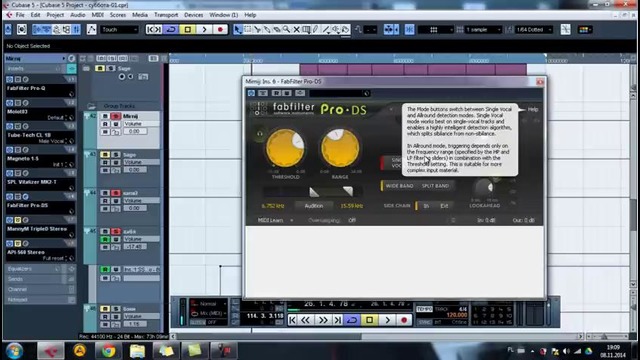Go to locators button in top toolbar
Screen dimensions: 640x360
tap(154, 29)
